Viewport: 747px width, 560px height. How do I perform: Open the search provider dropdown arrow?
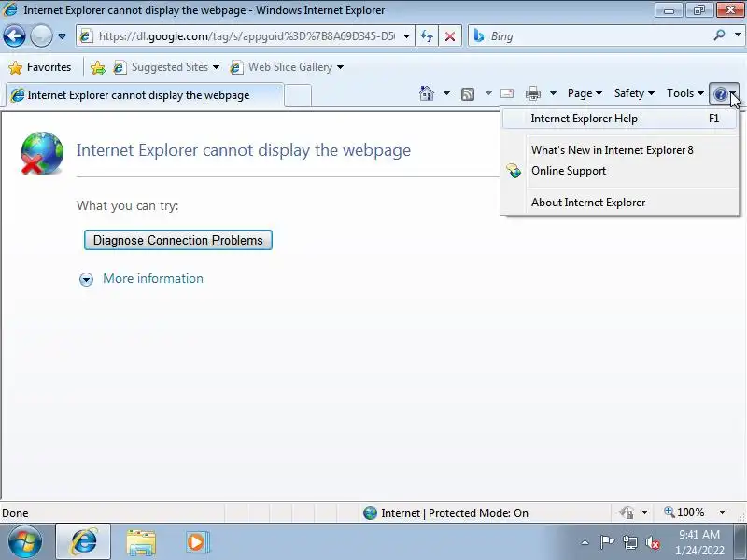click(738, 35)
